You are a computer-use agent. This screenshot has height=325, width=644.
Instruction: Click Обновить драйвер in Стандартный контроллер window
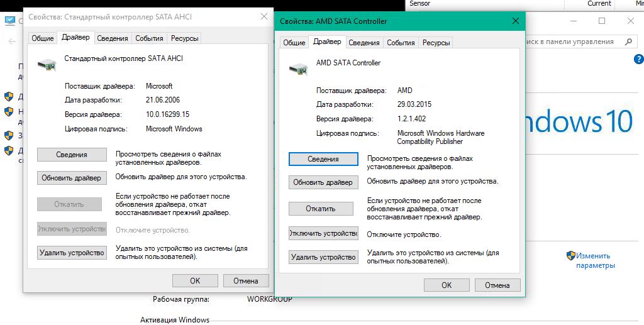pyautogui.click(x=72, y=178)
